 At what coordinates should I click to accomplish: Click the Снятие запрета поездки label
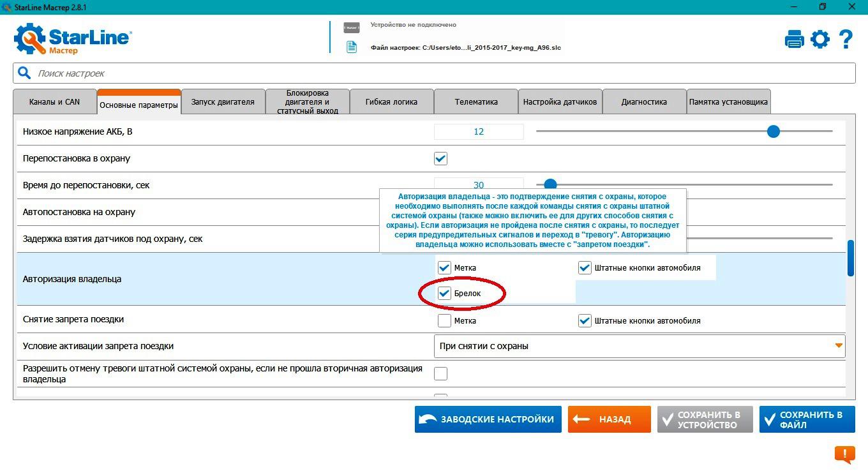[x=73, y=319]
